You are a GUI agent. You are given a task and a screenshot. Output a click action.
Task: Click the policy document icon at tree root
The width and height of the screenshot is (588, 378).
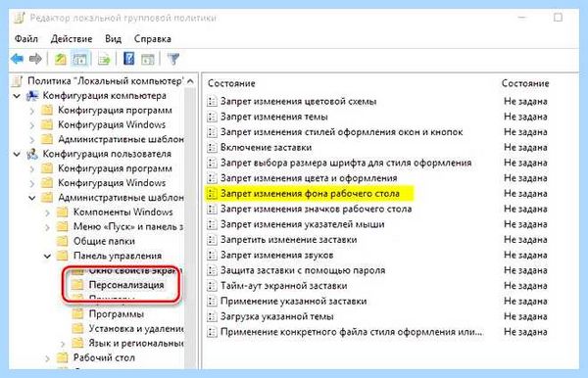(x=18, y=81)
